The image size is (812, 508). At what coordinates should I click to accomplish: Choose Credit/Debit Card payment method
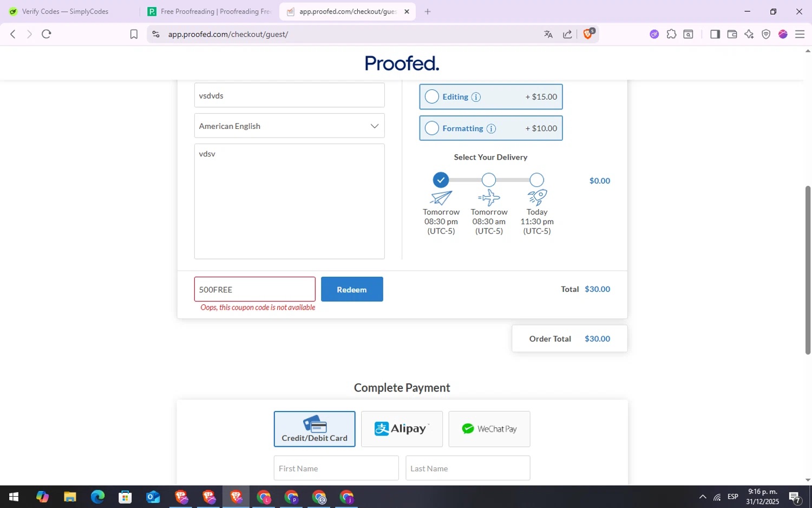click(x=315, y=429)
